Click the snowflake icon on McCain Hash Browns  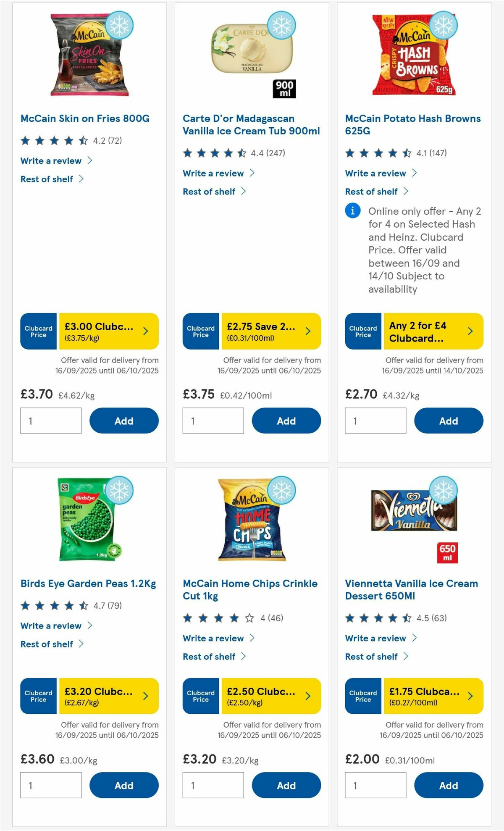(x=443, y=25)
